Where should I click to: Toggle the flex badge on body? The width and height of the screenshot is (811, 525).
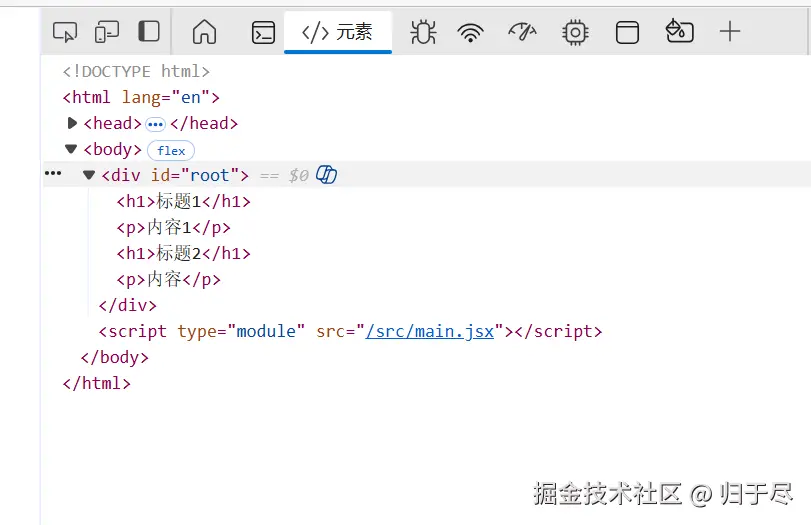pos(171,151)
